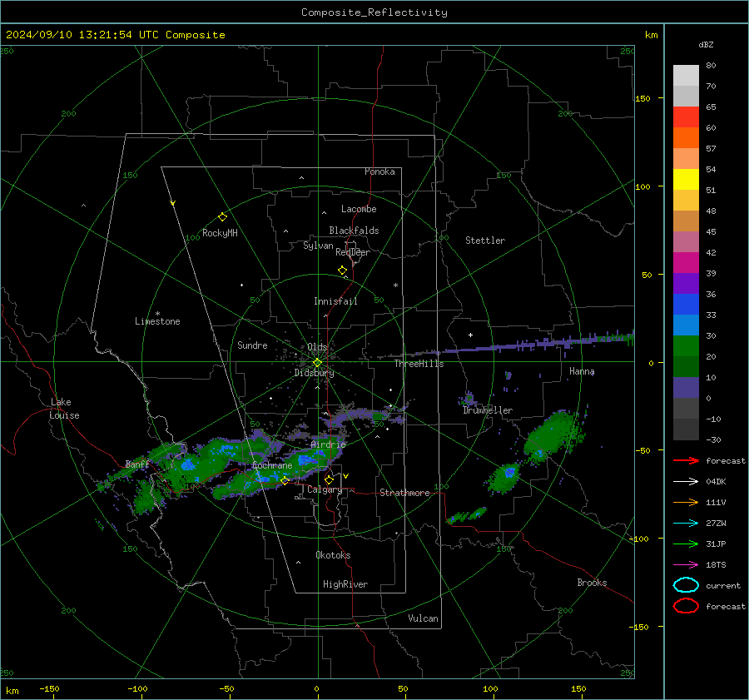The width and height of the screenshot is (749, 700).
Task: Click the white 04DK arrow icon
Action: (686, 481)
